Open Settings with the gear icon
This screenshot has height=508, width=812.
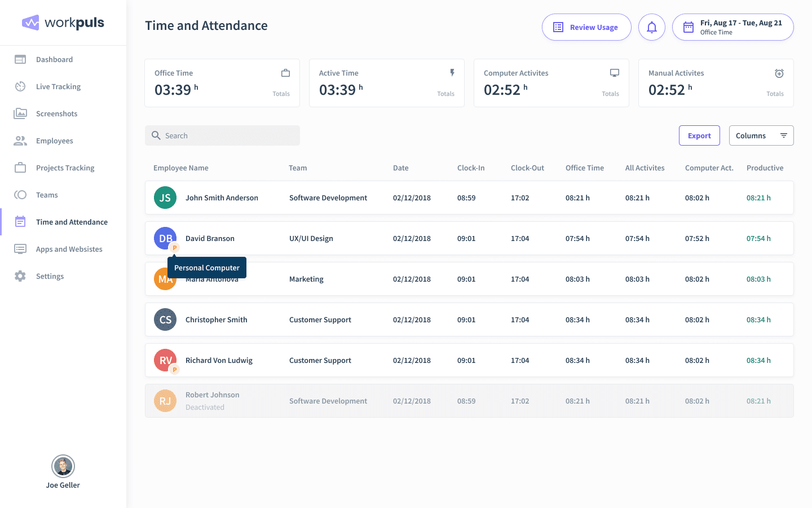coord(20,276)
